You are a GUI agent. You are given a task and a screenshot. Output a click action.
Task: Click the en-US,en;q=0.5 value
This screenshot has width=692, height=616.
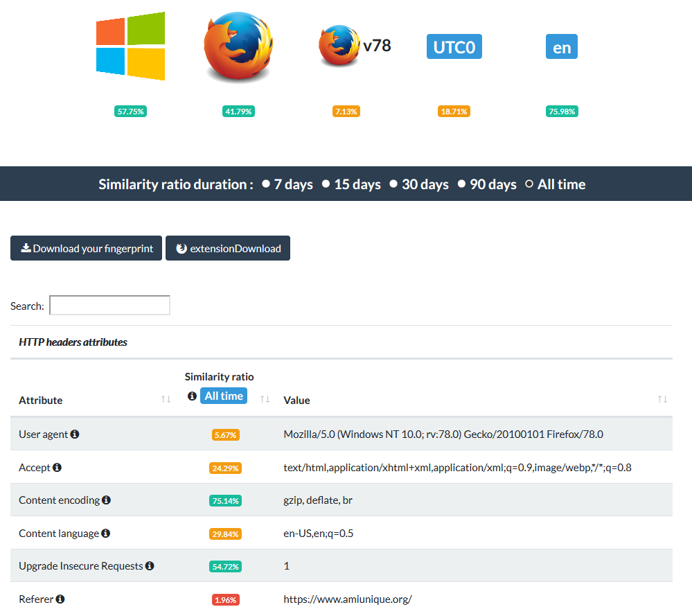(x=318, y=533)
